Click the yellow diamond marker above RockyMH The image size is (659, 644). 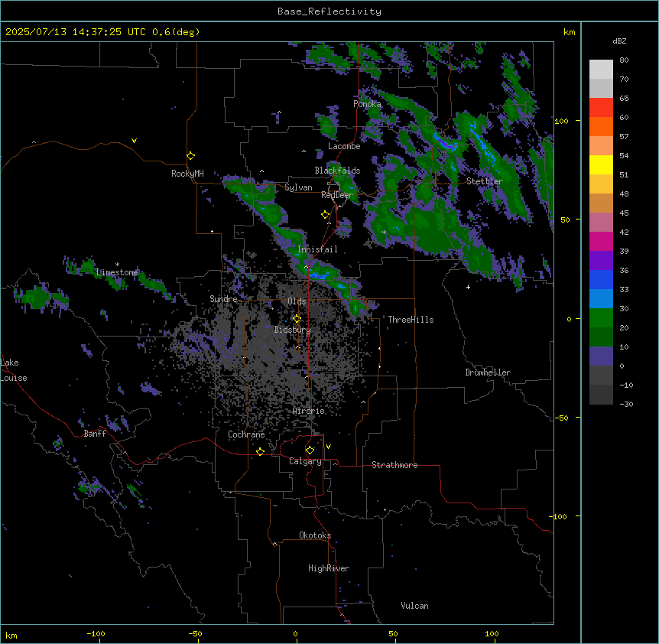point(191,156)
